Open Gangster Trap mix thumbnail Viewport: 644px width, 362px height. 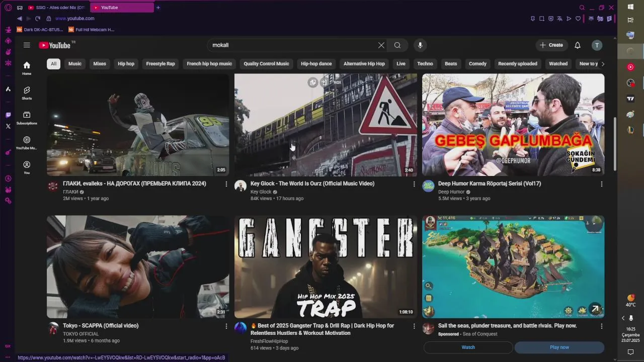point(326,267)
